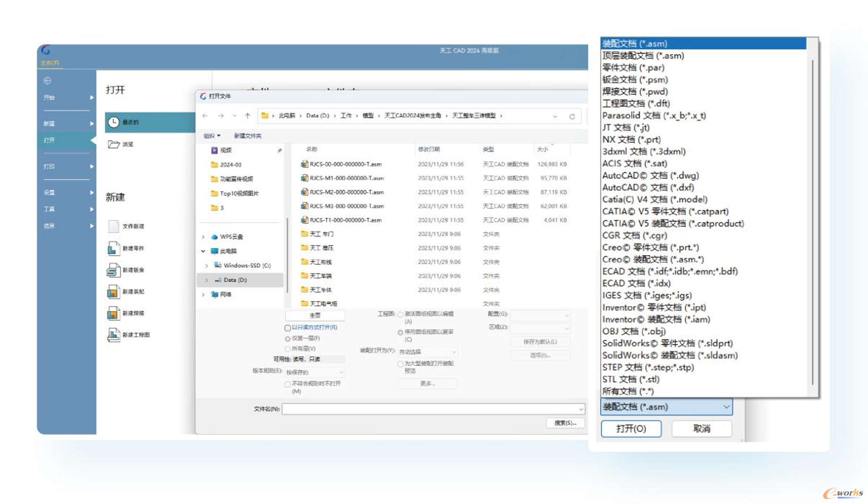The width and height of the screenshot is (868, 504).
Task: Open the 最近的 recent clock icon entry
Action: tap(113, 122)
